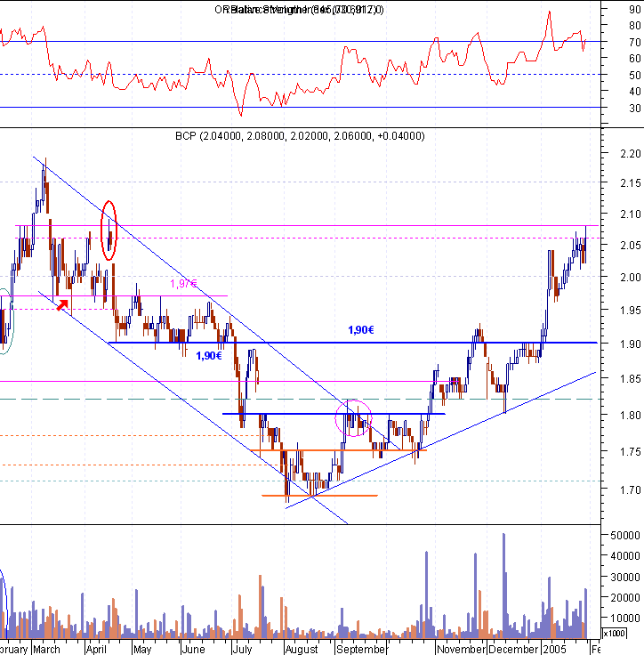Click the 1.95 price axis label

point(631,311)
